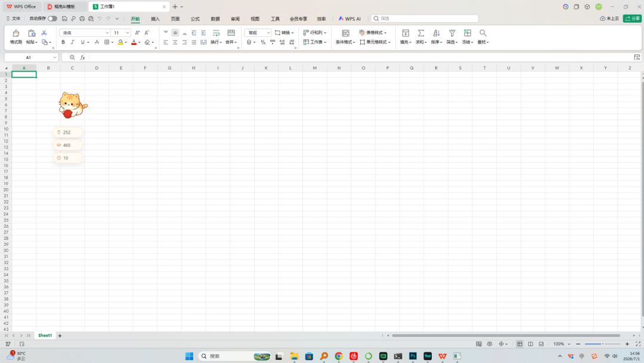Click the insert function fx icon

point(82,57)
